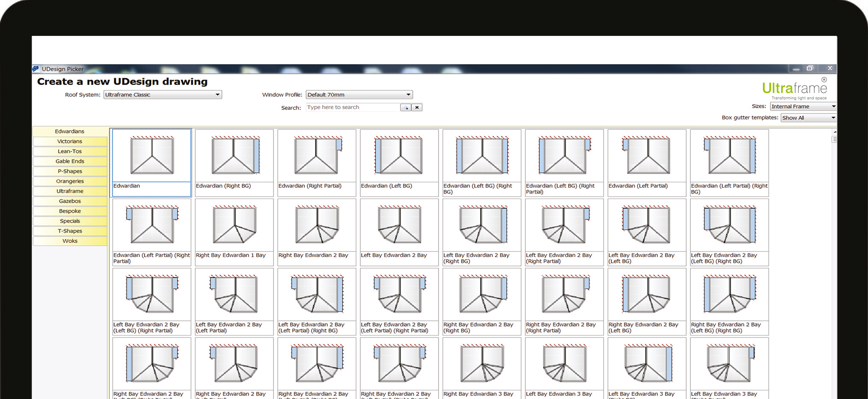Image resolution: width=868 pixels, height=399 pixels.
Task: Show T-Shapes templates
Action: point(70,231)
